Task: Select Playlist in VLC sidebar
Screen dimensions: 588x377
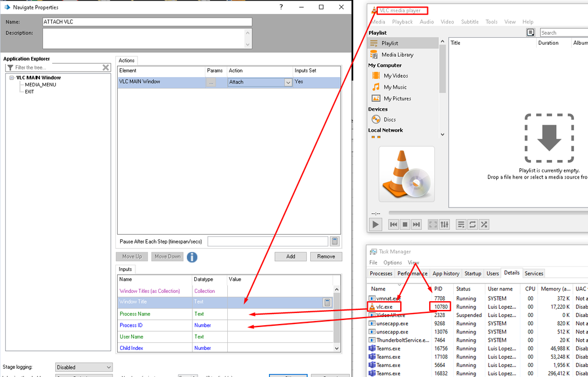Action: point(403,43)
